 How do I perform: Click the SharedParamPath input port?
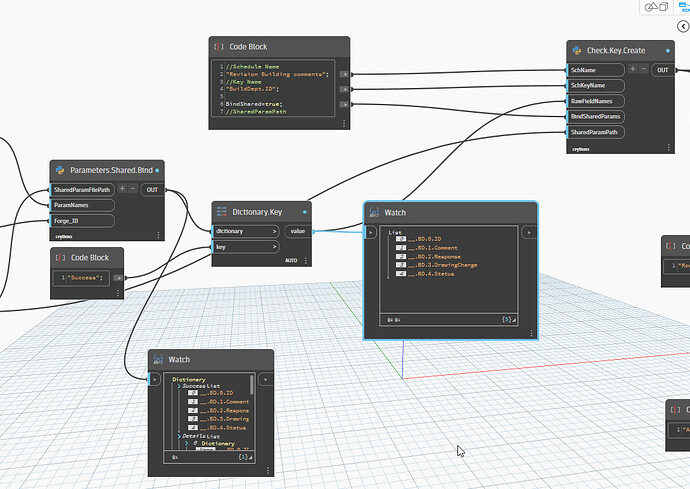point(596,132)
